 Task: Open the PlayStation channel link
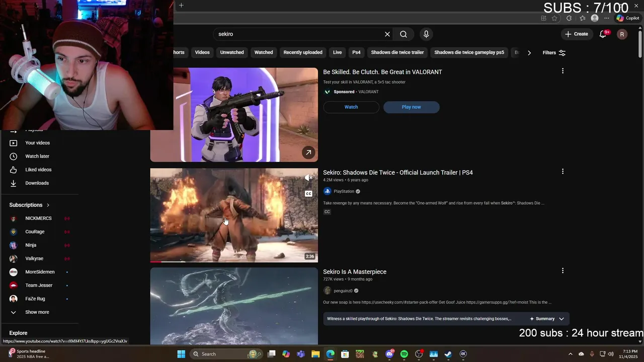344,192
